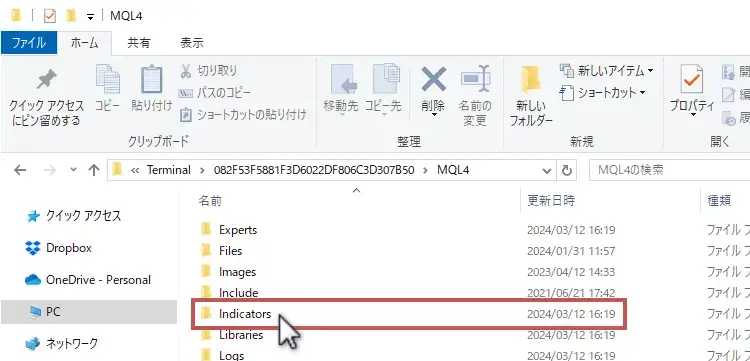Image resolution: width=750 pixels, height=361 pixels.
Task: Click the Dropbox icon in sidebar
Action: (x=33, y=248)
